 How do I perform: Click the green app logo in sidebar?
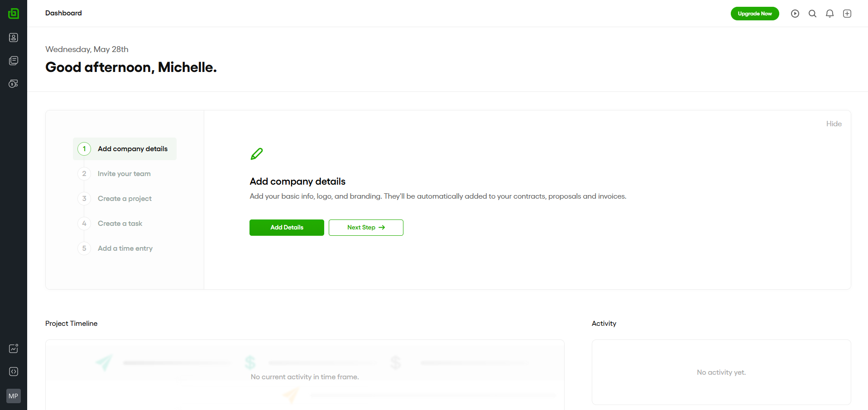14,14
